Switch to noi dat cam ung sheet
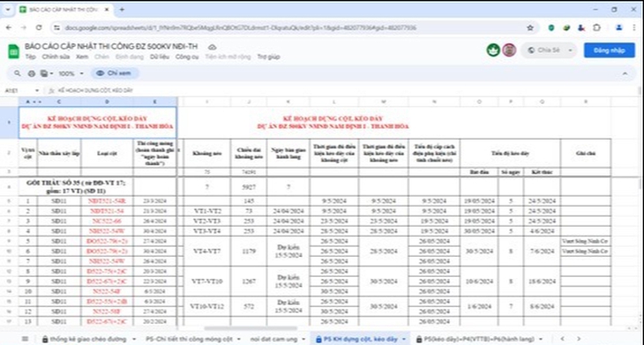The width and height of the screenshot is (644, 345). (273, 339)
